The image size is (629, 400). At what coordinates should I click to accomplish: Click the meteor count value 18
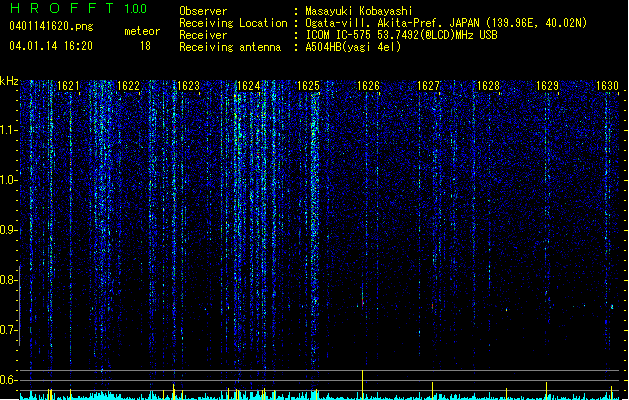145,46
